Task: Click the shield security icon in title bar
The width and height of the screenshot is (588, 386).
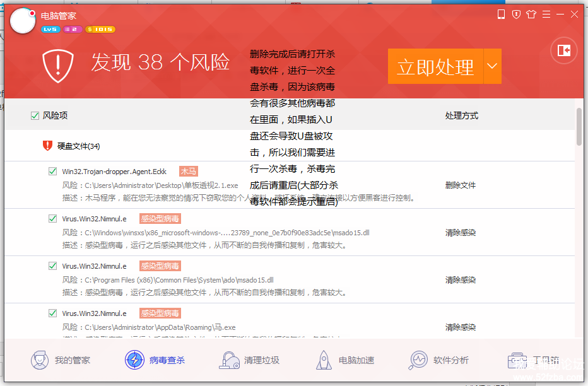Action: 516,15
